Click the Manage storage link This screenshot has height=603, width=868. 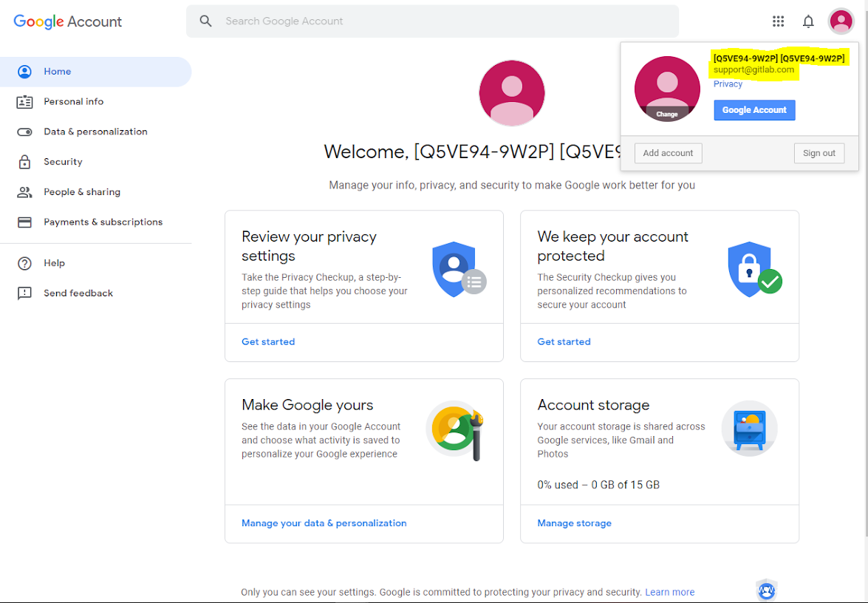click(x=574, y=523)
